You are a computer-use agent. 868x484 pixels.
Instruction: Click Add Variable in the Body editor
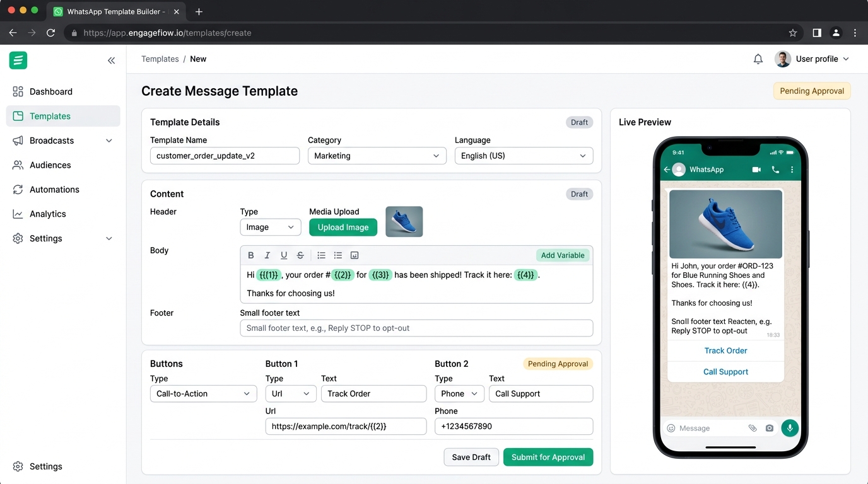[563, 255]
